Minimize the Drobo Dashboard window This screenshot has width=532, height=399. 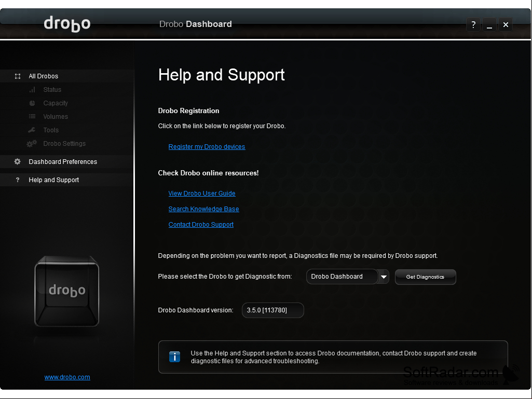(489, 24)
